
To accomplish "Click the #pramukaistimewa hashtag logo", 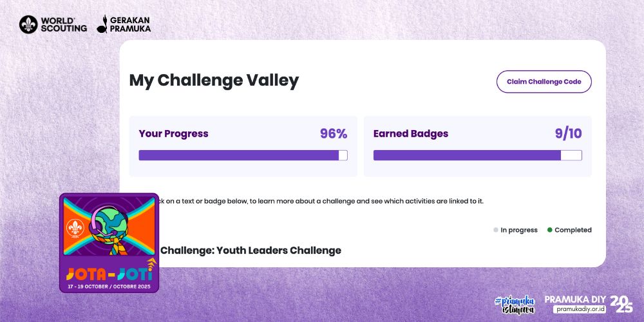I will point(515,305).
